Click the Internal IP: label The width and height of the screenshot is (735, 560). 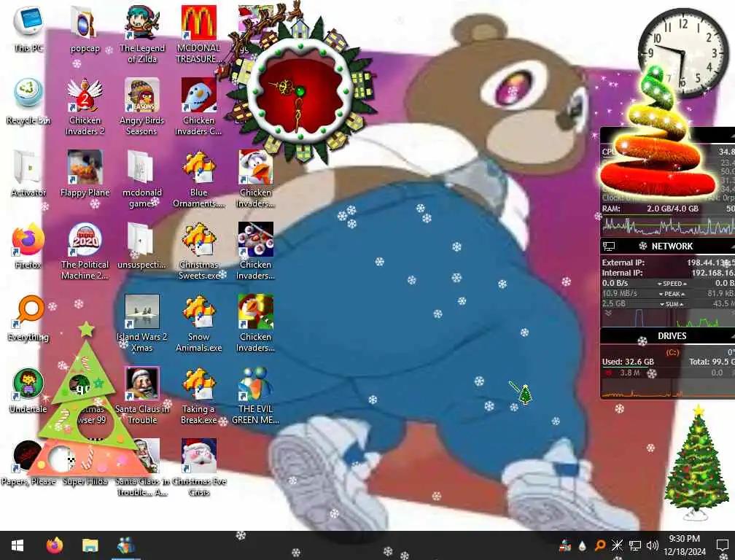click(x=623, y=273)
